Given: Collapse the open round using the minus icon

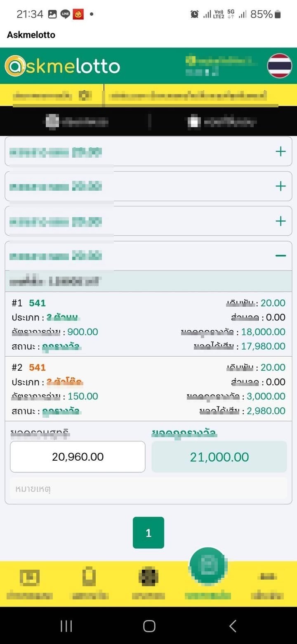Looking at the screenshot, I should click(280, 256).
